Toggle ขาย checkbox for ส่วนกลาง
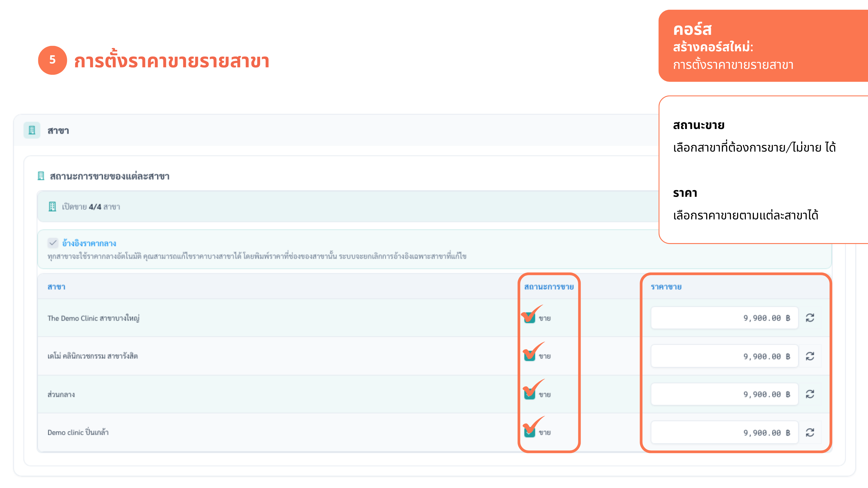 (x=530, y=394)
